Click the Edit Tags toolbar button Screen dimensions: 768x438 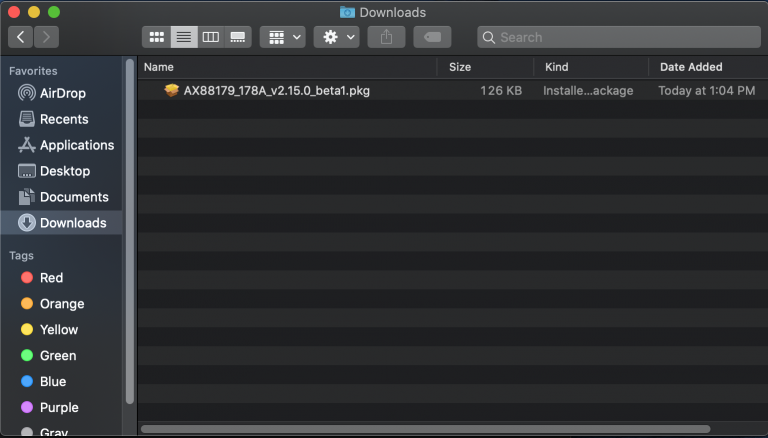432,37
